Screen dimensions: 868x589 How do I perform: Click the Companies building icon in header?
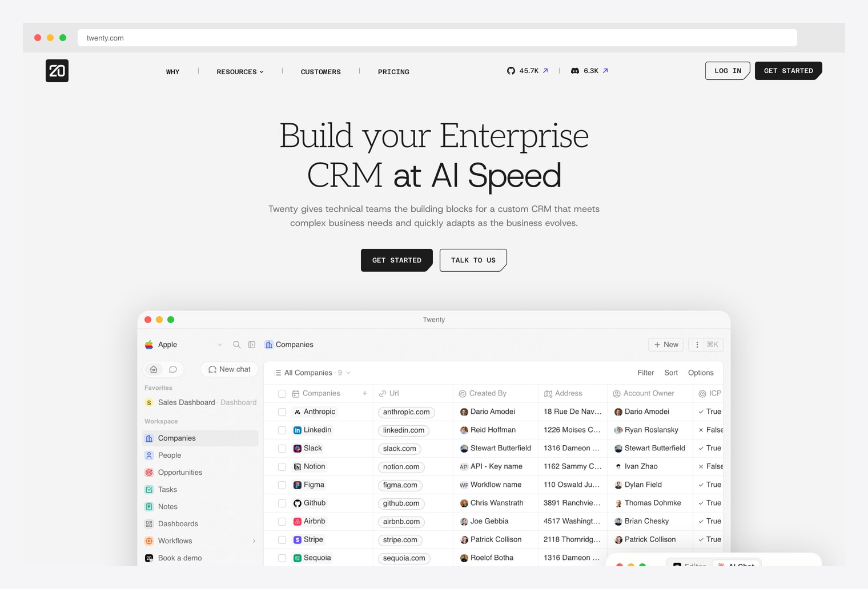(269, 345)
